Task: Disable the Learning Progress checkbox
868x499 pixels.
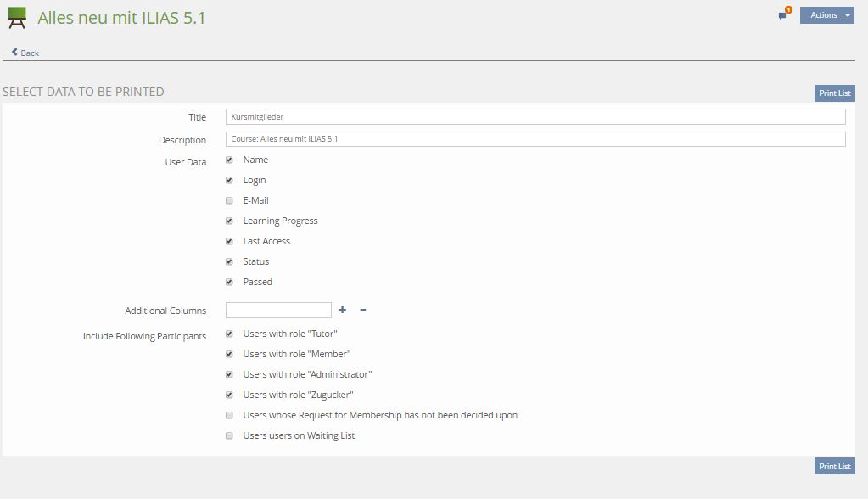Action: (x=229, y=221)
